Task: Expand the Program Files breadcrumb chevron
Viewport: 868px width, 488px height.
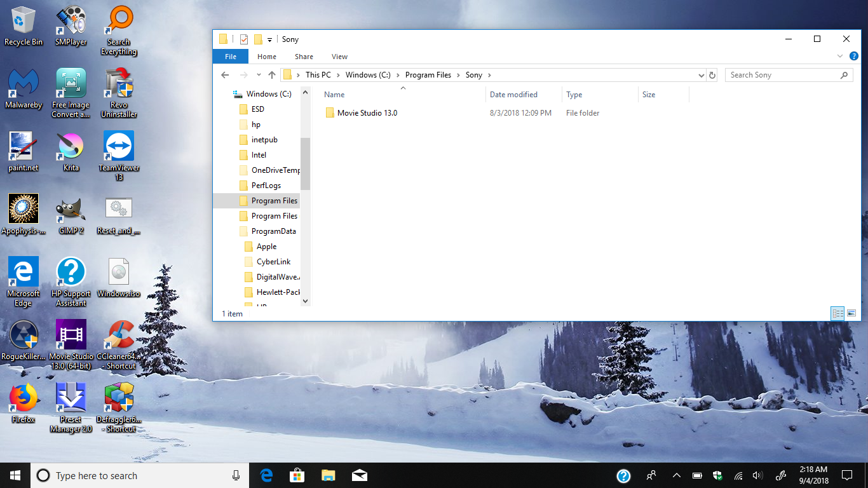Action: [458, 75]
